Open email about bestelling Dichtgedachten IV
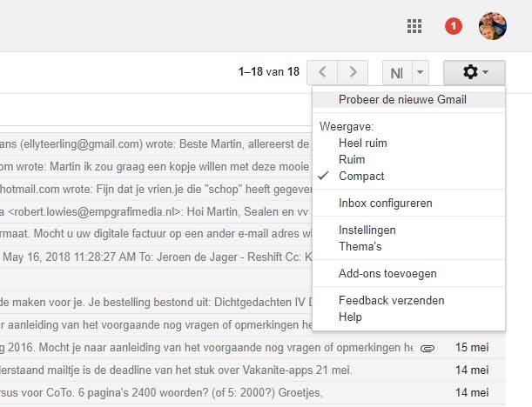This screenshot has width=532, height=407. [x=156, y=302]
